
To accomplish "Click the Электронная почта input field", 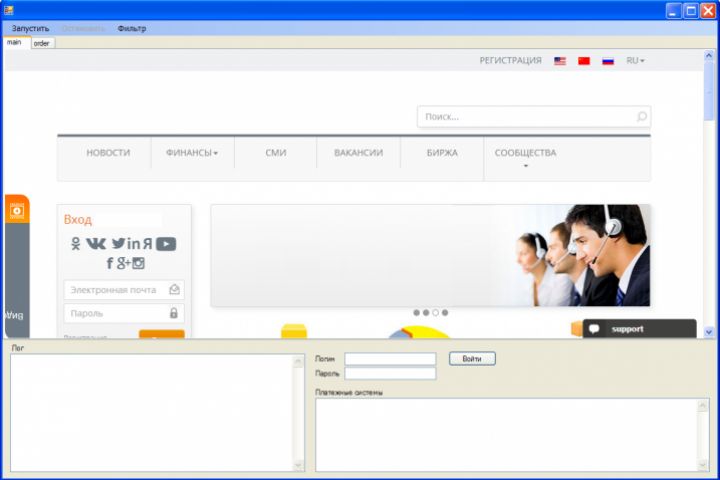I will 124,290.
